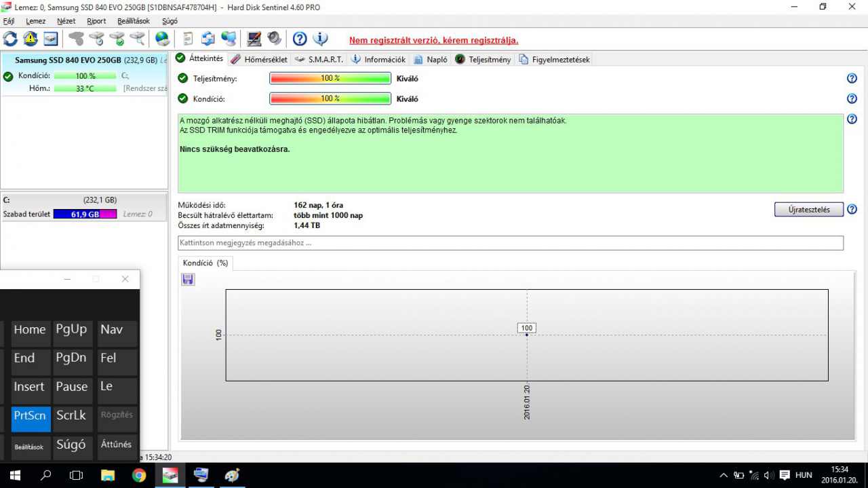Click the floppy save icon above chart
This screenshot has height=488, width=868.
pyautogui.click(x=188, y=279)
